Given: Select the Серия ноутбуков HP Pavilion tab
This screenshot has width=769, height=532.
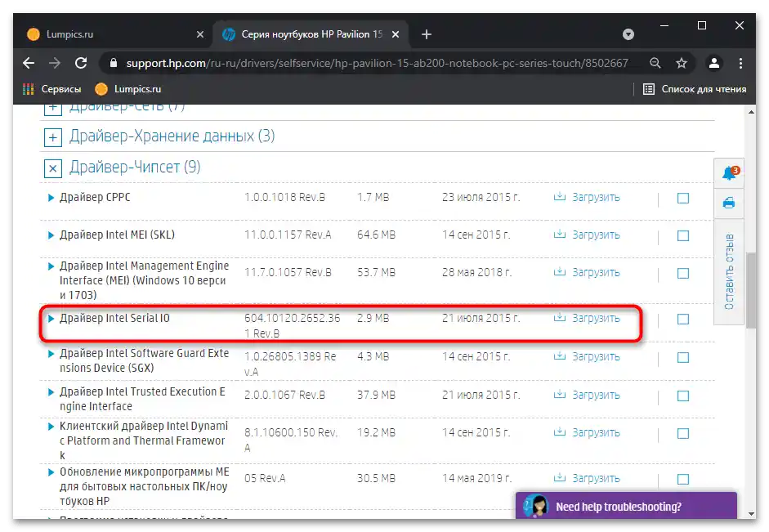Looking at the screenshot, I should pyautogui.click(x=311, y=34).
